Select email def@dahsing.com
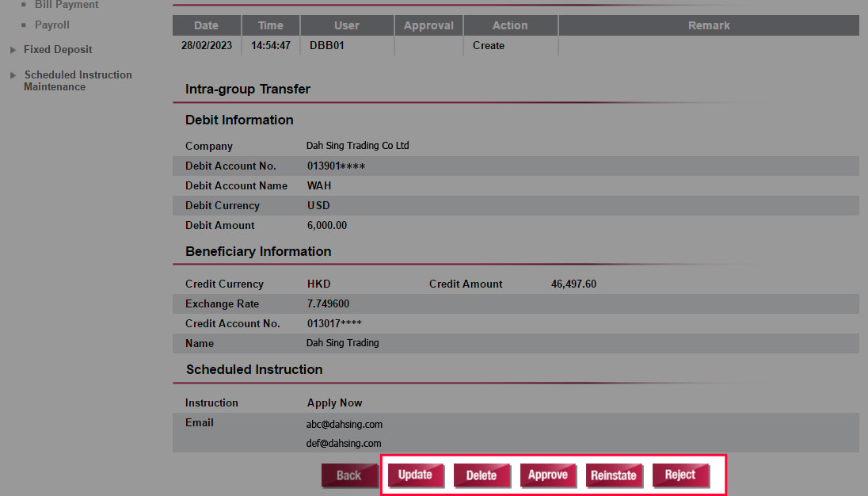This screenshot has height=496, width=868. (344, 444)
